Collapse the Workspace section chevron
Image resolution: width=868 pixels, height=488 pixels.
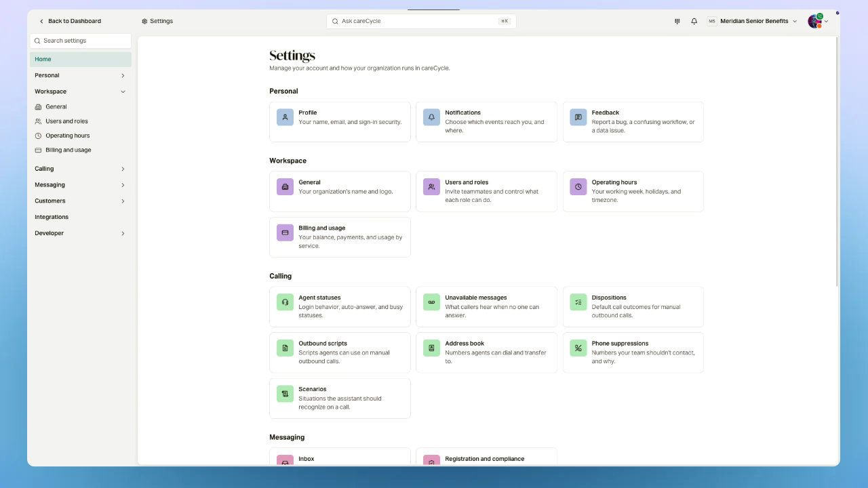[123, 91]
